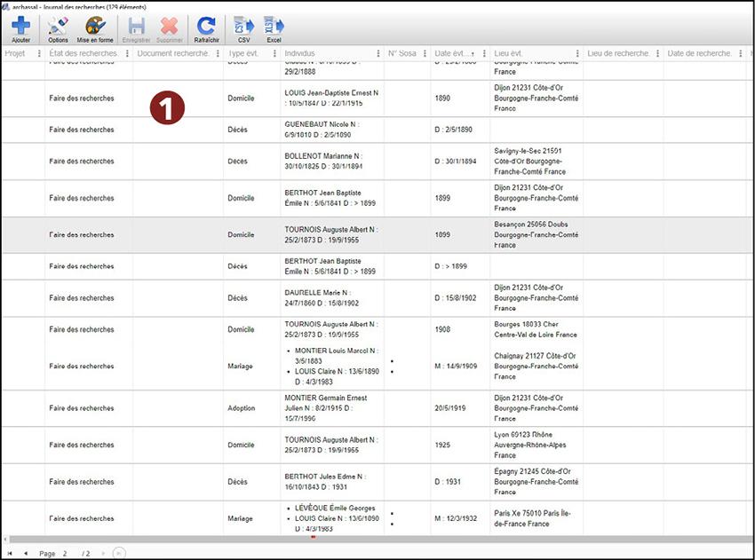The image size is (755, 560).
Task: Click the last page circled arrow
Action: 119,553
